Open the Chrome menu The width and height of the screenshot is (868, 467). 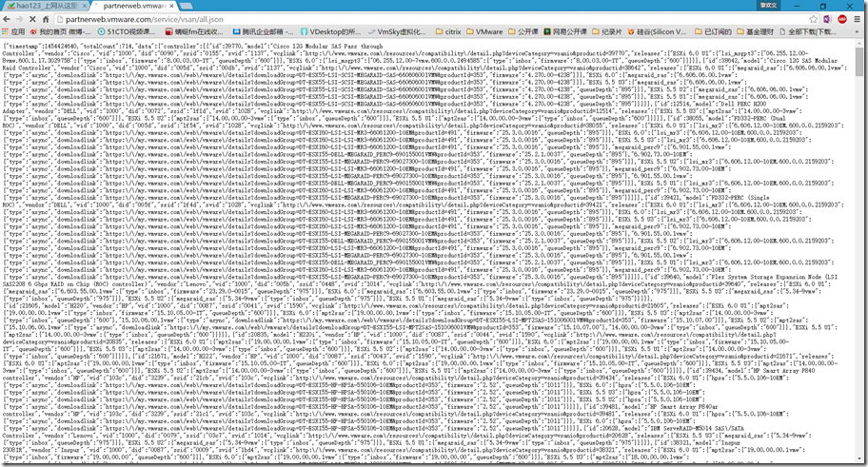[x=857, y=19]
